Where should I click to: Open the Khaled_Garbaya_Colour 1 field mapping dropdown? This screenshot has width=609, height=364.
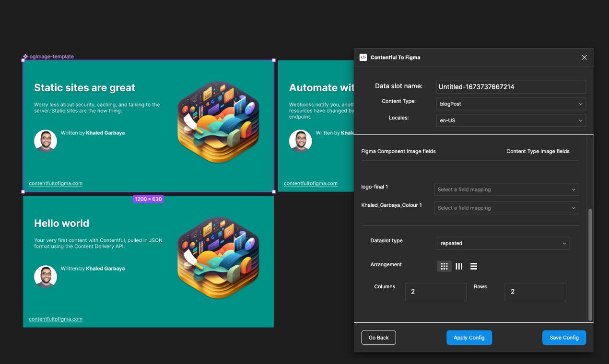point(506,208)
